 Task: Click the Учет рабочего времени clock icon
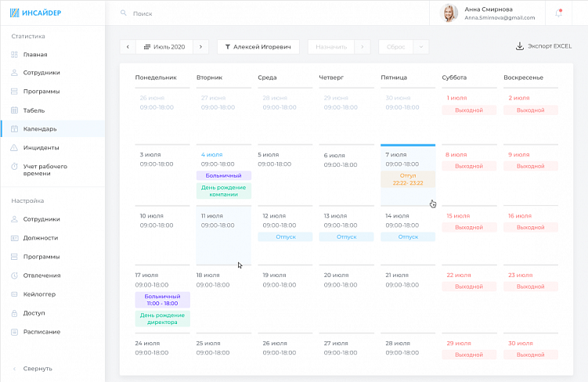[15, 166]
